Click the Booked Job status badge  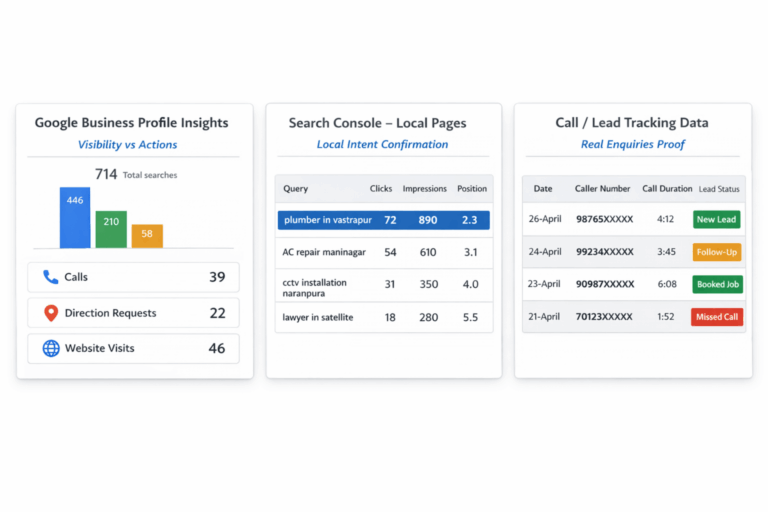click(718, 284)
